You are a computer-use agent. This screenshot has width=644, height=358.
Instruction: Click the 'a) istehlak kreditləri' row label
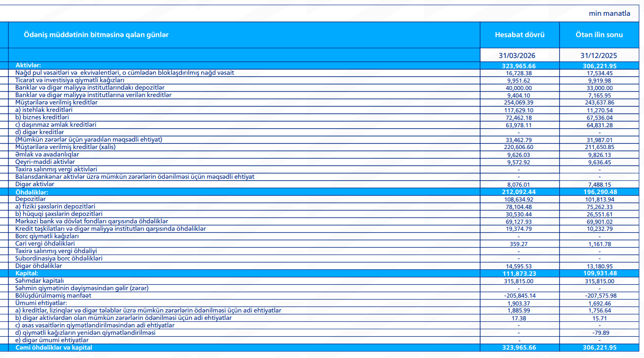pyautogui.click(x=44, y=110)
